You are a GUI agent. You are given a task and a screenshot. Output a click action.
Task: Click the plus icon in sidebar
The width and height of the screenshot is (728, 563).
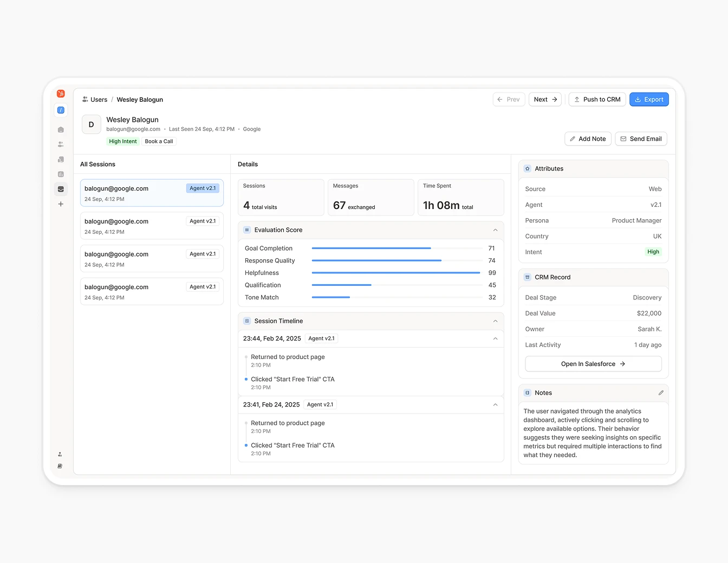point(61,204)
